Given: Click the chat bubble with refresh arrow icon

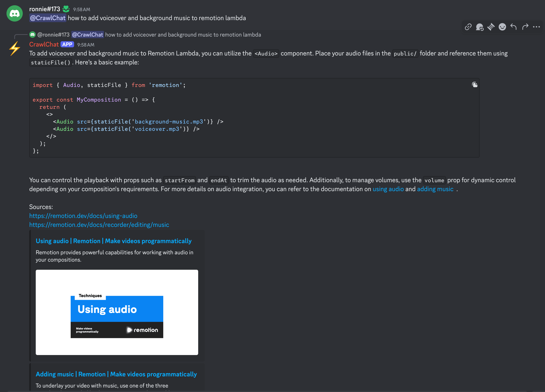Looking at the screenshot, I should [479, 27].
